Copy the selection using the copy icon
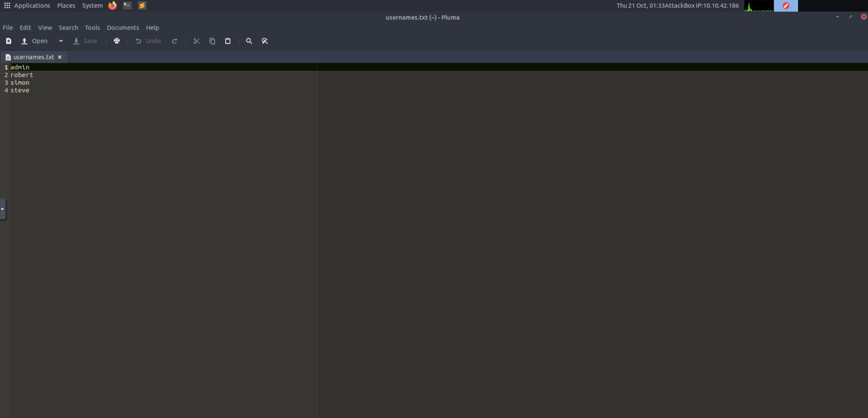Screen dimensions: 868x418 click(212, 41)
